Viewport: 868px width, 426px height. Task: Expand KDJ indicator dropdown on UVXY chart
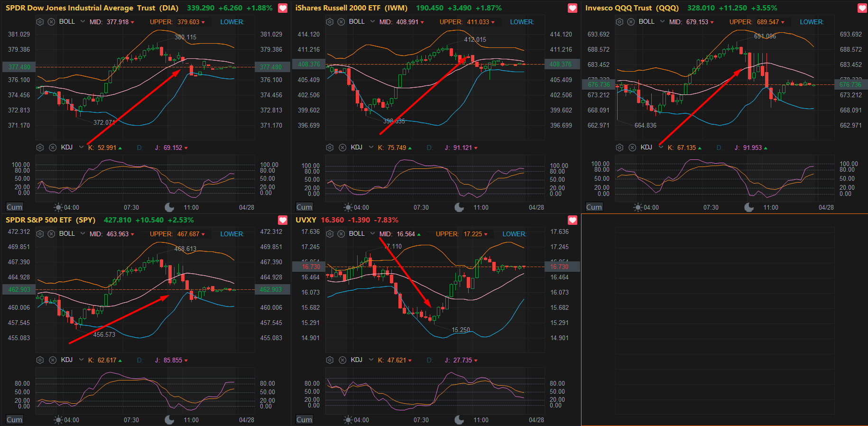click(371, 360)
